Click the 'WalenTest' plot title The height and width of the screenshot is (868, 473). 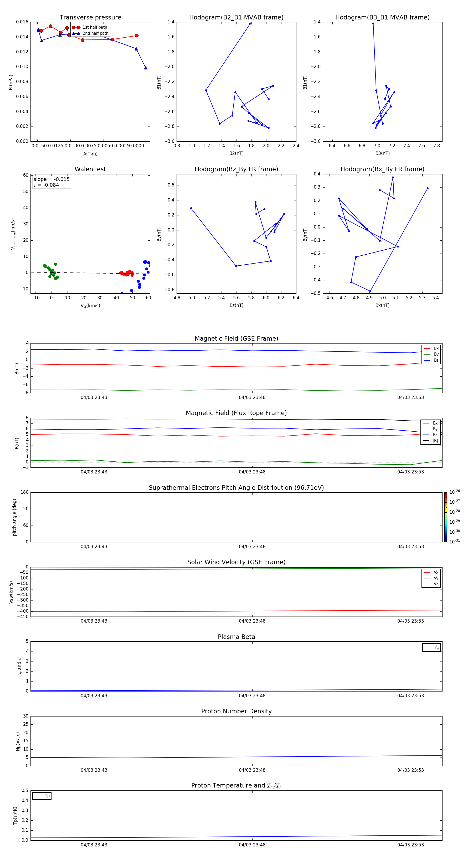[x=90, y=169]
